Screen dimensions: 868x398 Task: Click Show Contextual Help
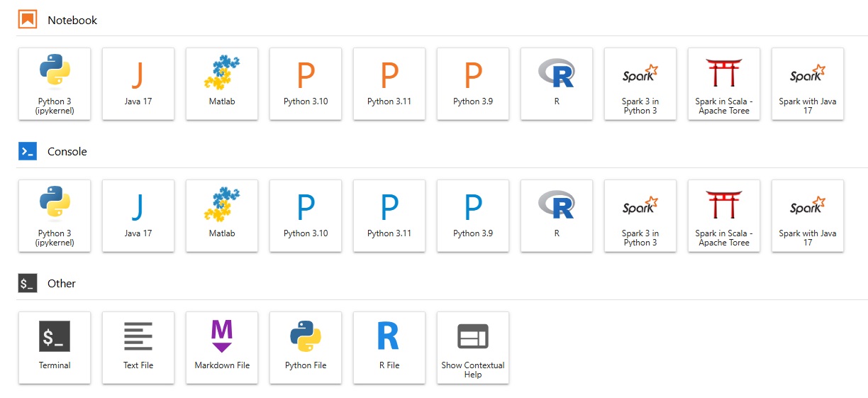click(473, 347)
